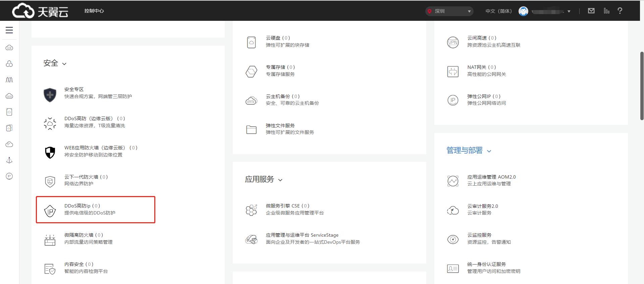Screen dimensions: 644x284
Task: Click the hamburger menu icon in sidebar
Action: click(x=9, y=30)
